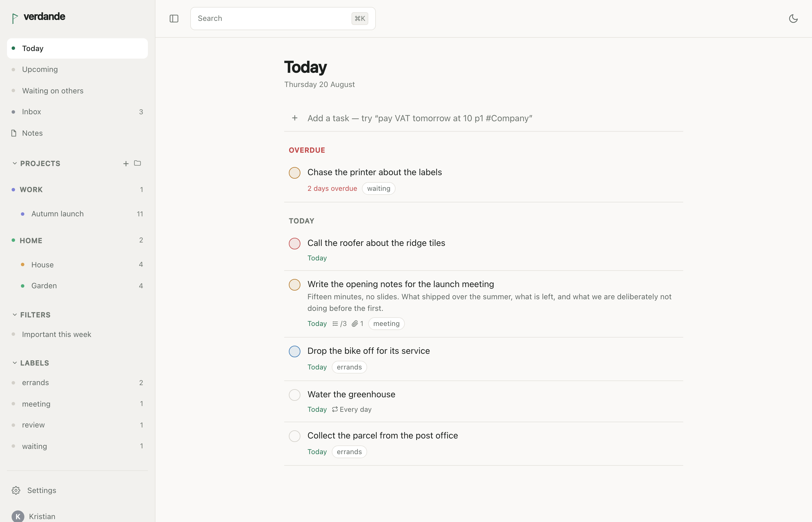This screenshot has width=812, height=522.
Task: Open the Important this week filter
Action: pyautogui.click(x=77, y=335)
